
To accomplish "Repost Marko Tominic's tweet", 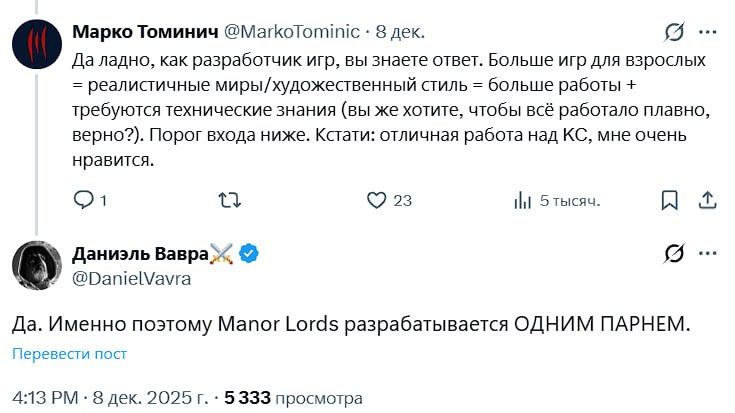I will pos(229,200).
